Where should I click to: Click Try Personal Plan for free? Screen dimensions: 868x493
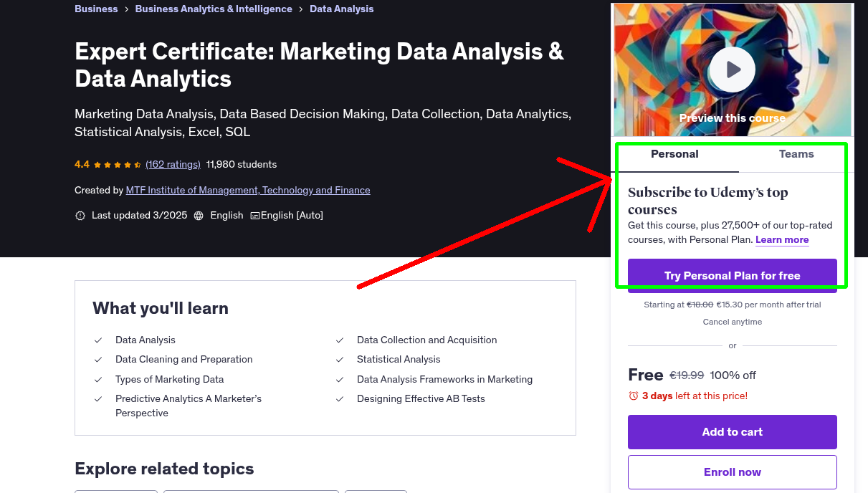(x=733, y=276)
